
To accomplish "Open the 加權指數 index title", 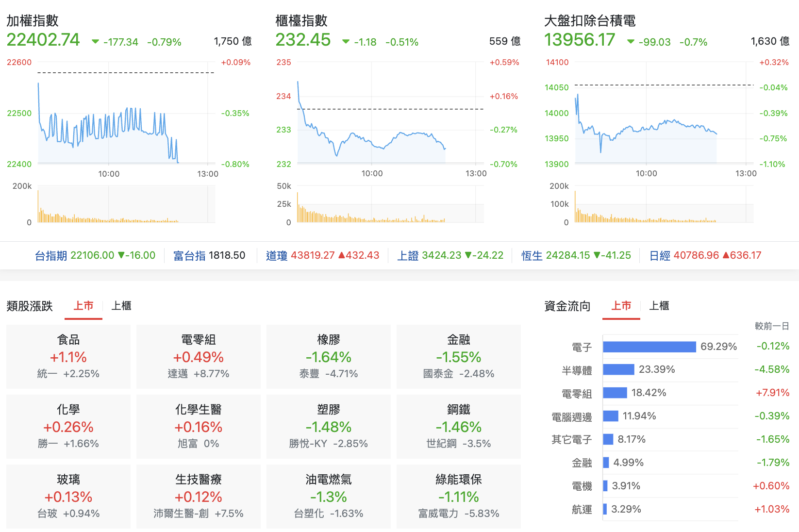I will tap(33, 20).
